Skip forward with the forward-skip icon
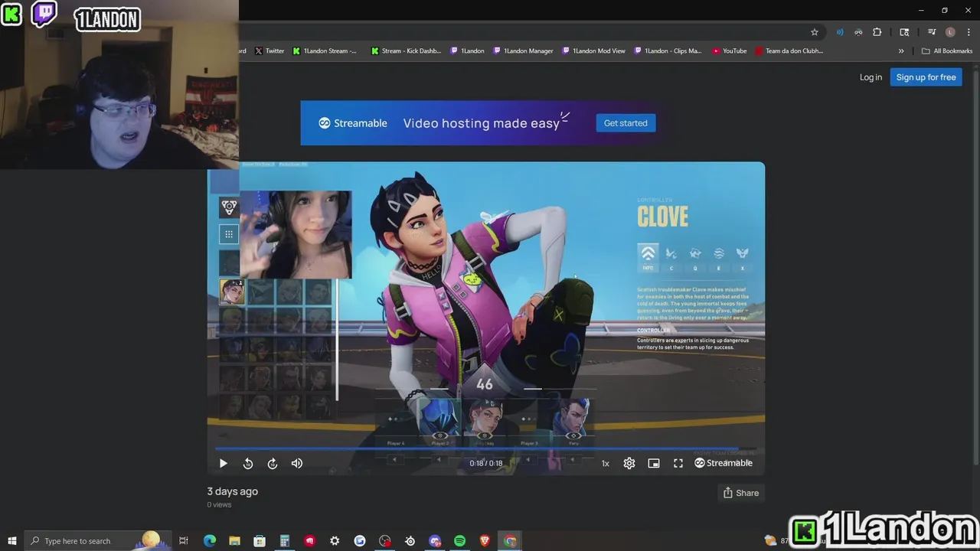The image size is (980, 551). [273, 463]
